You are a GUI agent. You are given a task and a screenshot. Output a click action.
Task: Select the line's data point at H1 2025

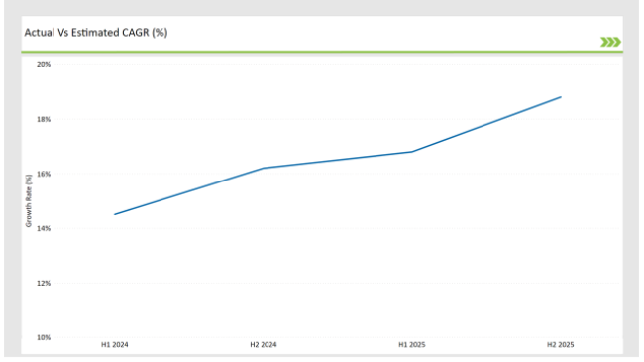click(412, 152)
